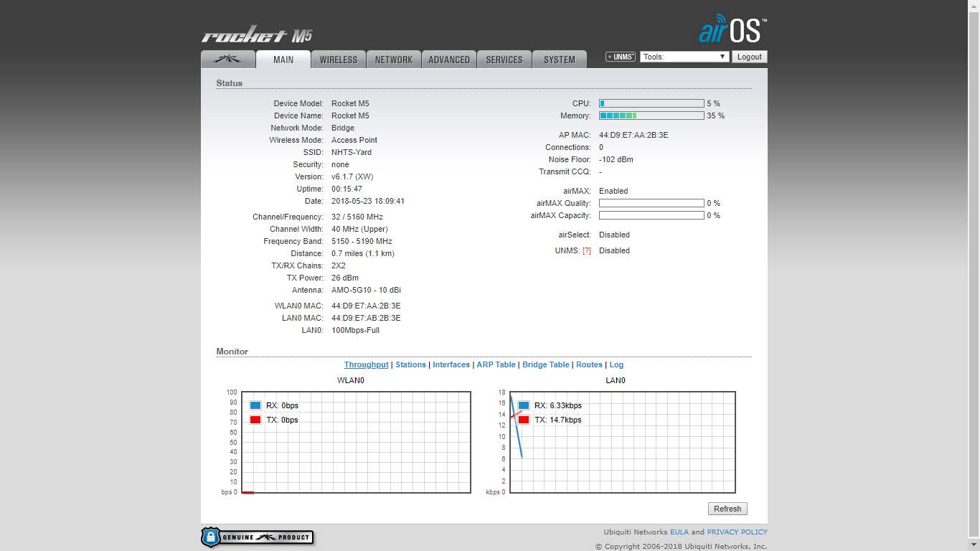Click the version text v6.1.7 (XW)

point(352,176)
